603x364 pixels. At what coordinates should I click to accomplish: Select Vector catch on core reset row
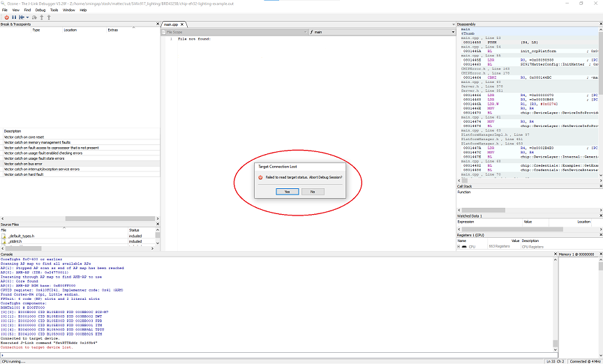pyautogui.click(x=82, y=137)
